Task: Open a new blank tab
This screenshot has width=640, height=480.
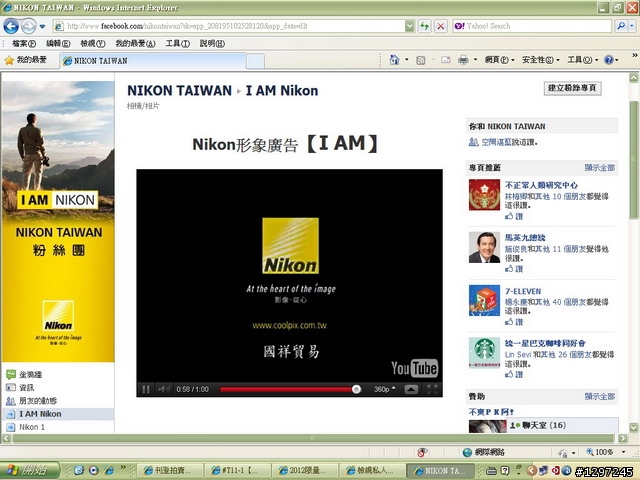Action: point(256,61)
